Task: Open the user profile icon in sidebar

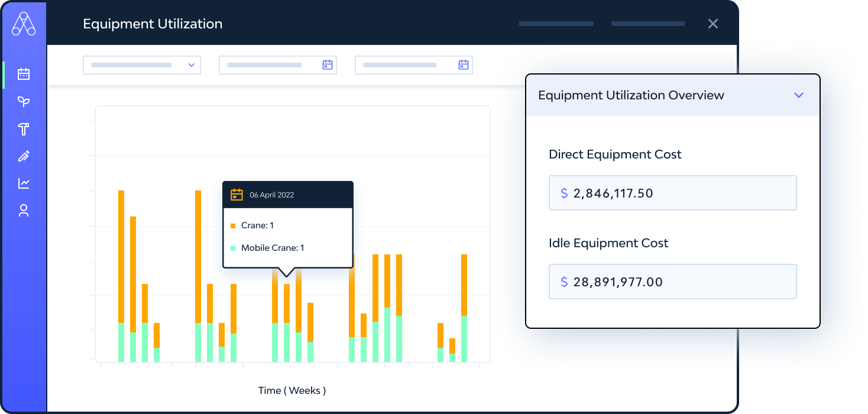Action: 23,211
